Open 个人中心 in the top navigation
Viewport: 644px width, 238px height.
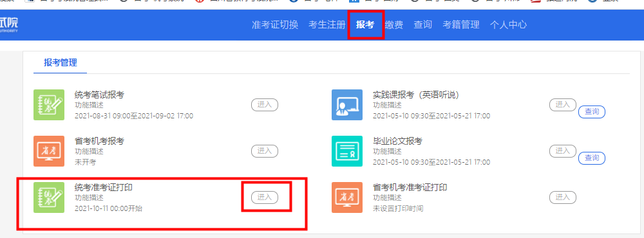pos(508,24)
